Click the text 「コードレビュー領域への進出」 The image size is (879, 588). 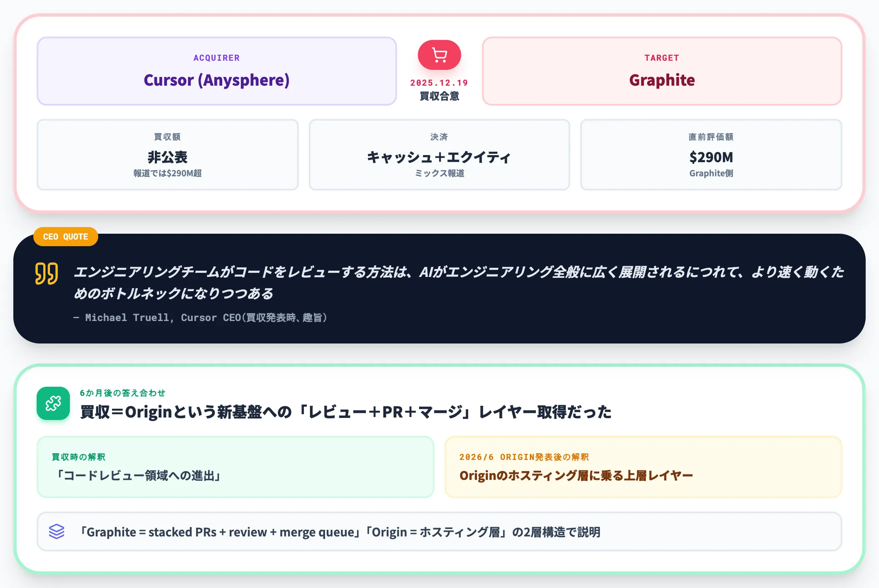(x=139, y=475)
